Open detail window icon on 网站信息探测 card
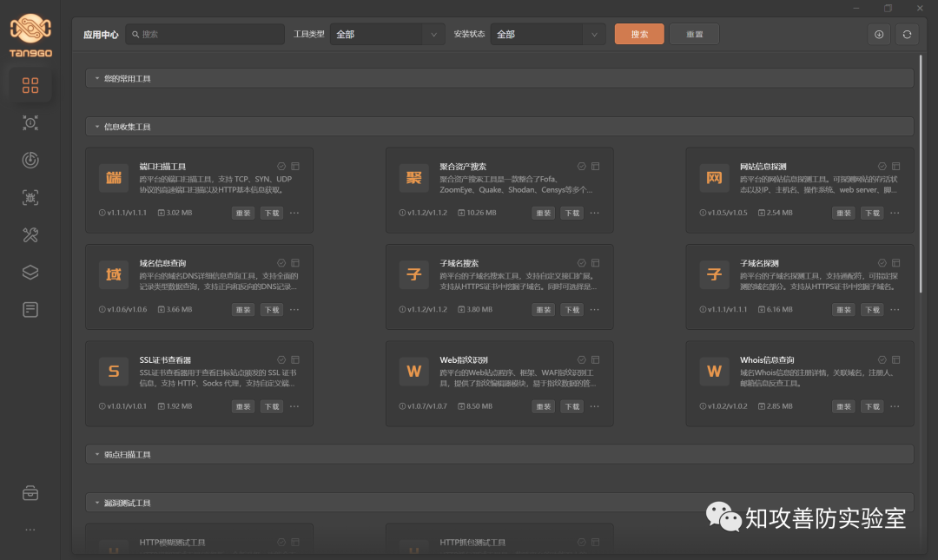The image size is (938, 560). click(x=896, y=167)
